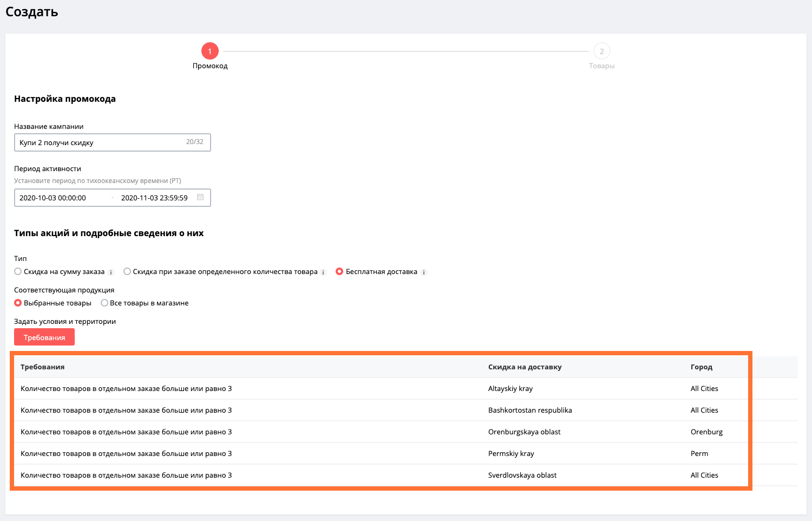Click the Город column header
Image resolution: width=812 pixels, height=521 pixels.
702,367
